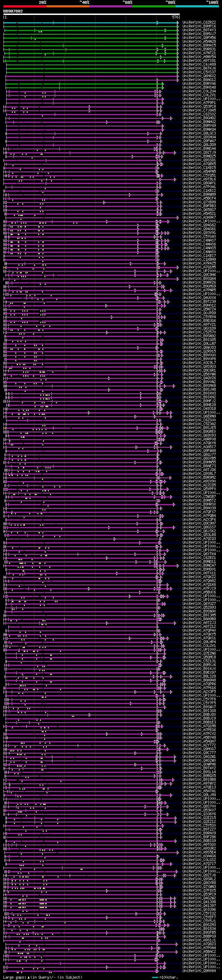Click the 576 query length label
This screenshot has height=980, width=222.
(x=175, y=17)
